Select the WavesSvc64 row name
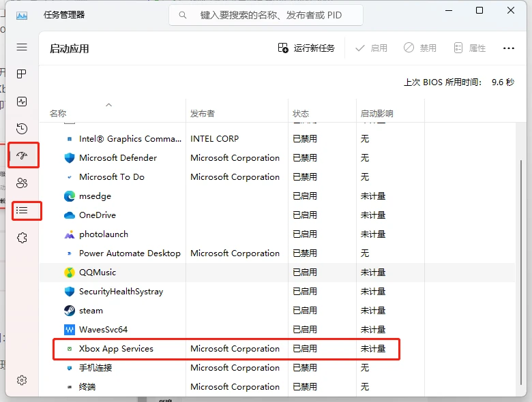This screenshot has height=402, width=532. pyautogui.click(x=103, y=330)
